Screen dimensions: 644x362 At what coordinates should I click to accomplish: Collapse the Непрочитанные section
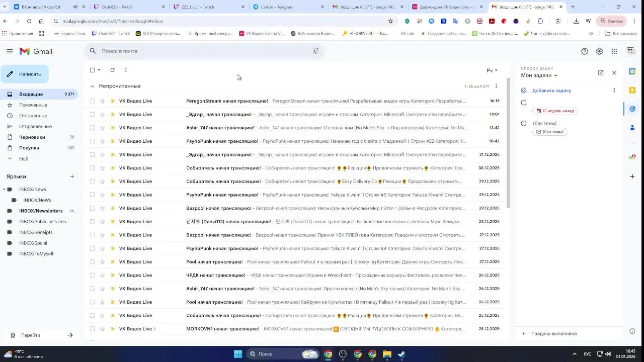click(x=92, y=86)
